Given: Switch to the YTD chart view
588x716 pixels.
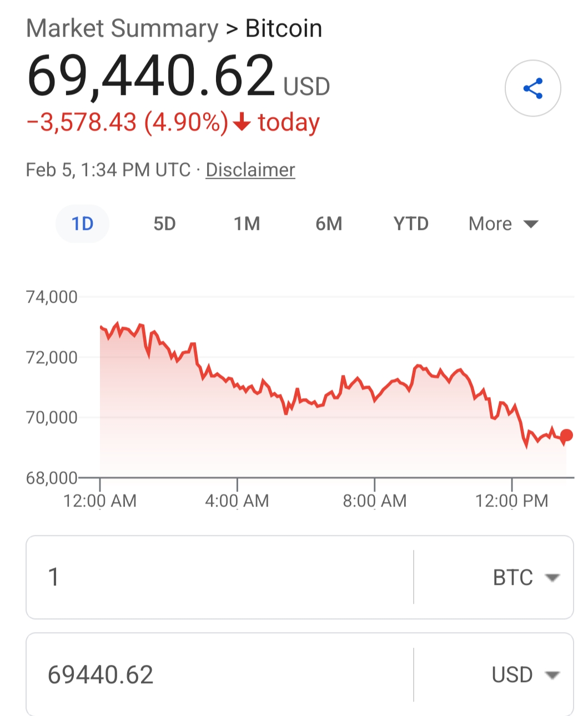Looking at the screenshot, I should pyautogui.click(x=411, y=224).
